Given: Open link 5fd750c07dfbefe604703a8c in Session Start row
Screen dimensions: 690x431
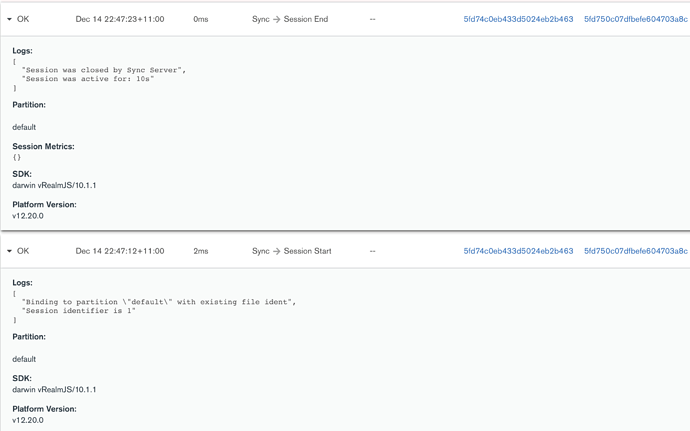Looking at the screenshot, I should [635, 251].
